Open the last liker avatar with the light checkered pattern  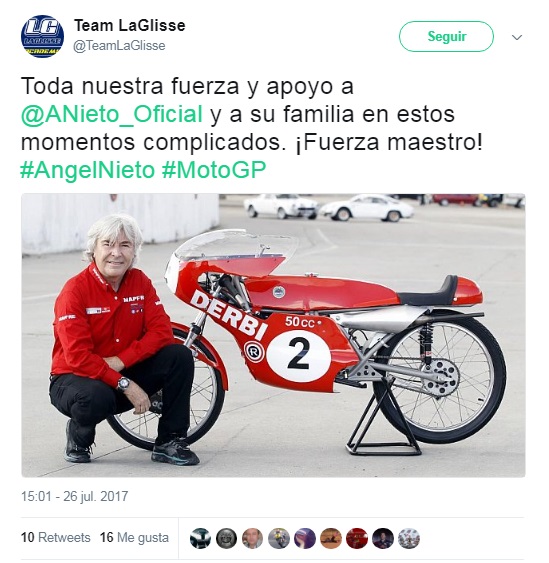click(409, 538)
